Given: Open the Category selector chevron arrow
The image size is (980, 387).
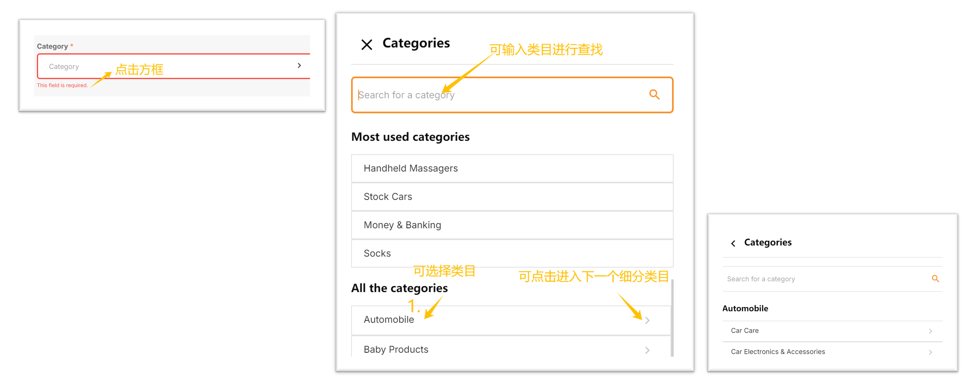Looking at the screenshot, I should pyautogui.click(x=299, y=65).
